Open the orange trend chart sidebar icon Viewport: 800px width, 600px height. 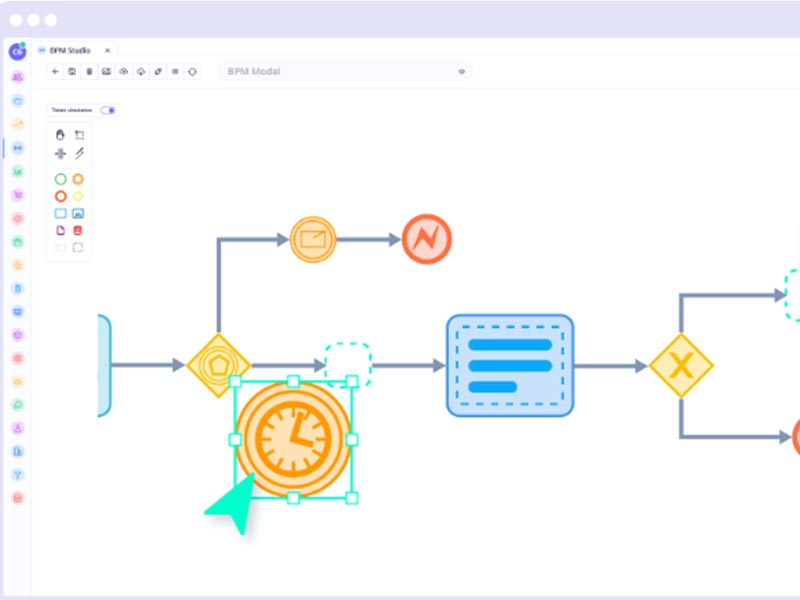tap(17, 124)
